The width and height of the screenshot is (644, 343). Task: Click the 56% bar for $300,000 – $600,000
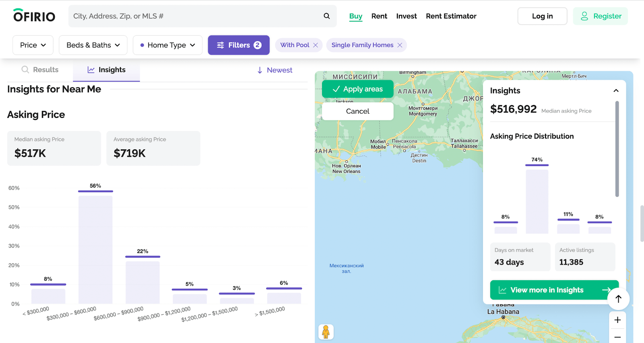point(95,249)
